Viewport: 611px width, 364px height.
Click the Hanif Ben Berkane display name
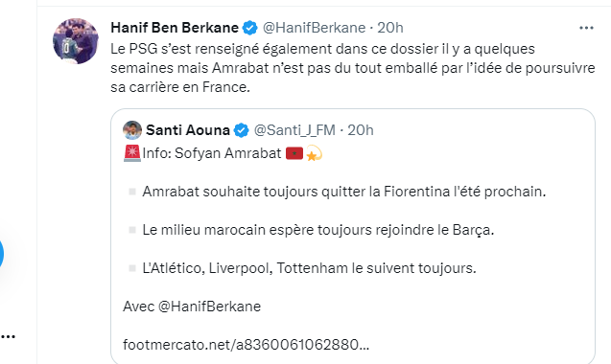click(175, 28)
